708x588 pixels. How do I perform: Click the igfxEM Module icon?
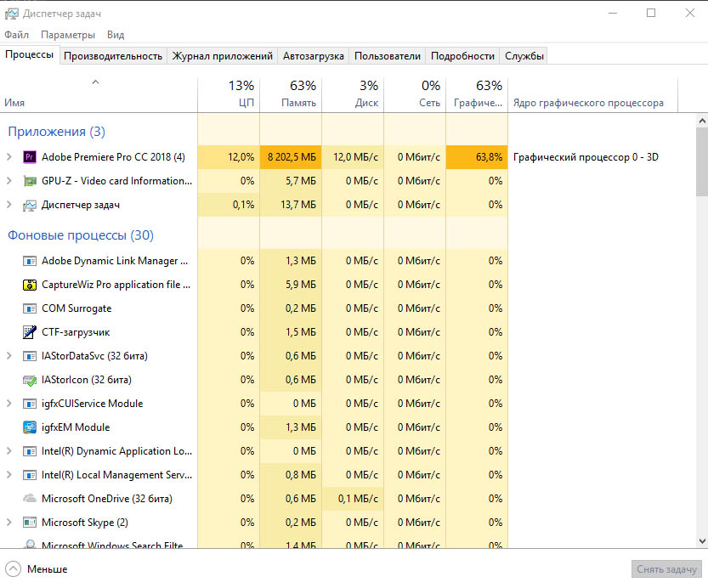(30, 427)
